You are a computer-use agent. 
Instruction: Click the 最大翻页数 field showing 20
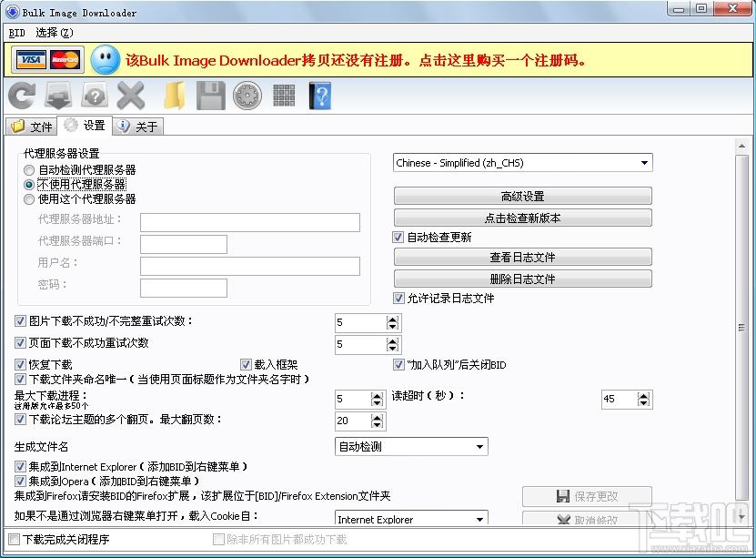pos(353,421)
